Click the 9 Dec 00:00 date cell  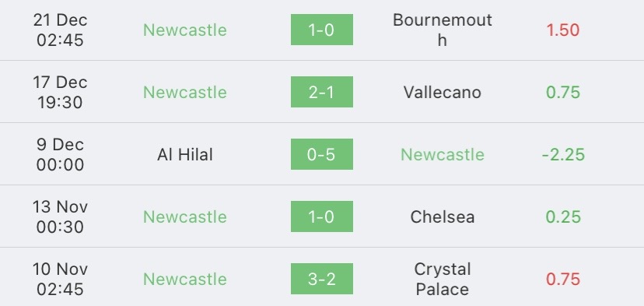click(x=60, y=155)
